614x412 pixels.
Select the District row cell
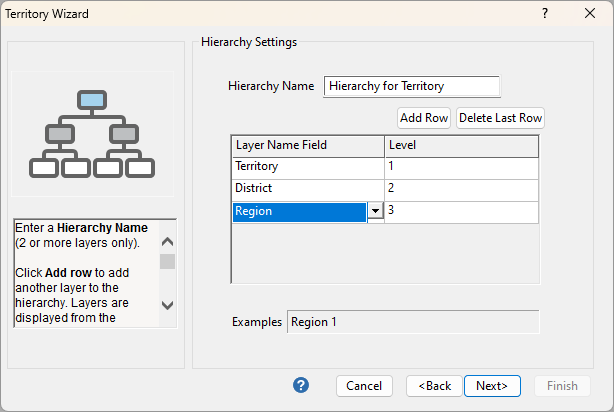[308, 188]
